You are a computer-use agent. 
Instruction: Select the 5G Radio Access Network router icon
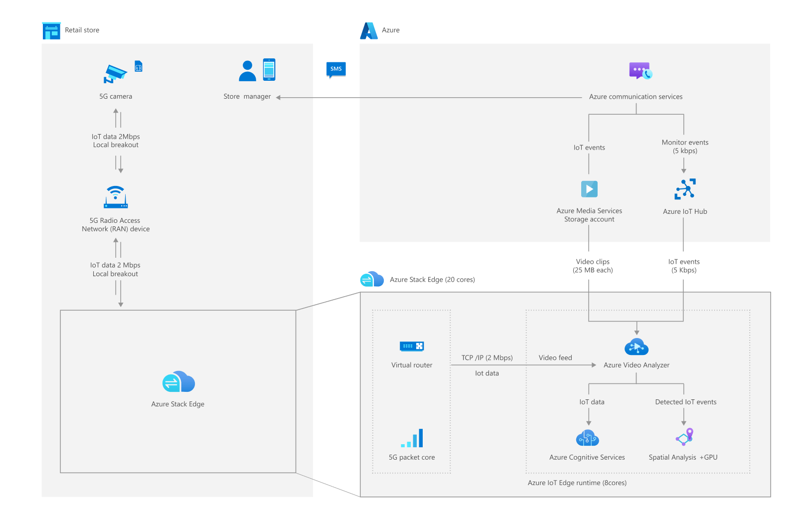116,197
